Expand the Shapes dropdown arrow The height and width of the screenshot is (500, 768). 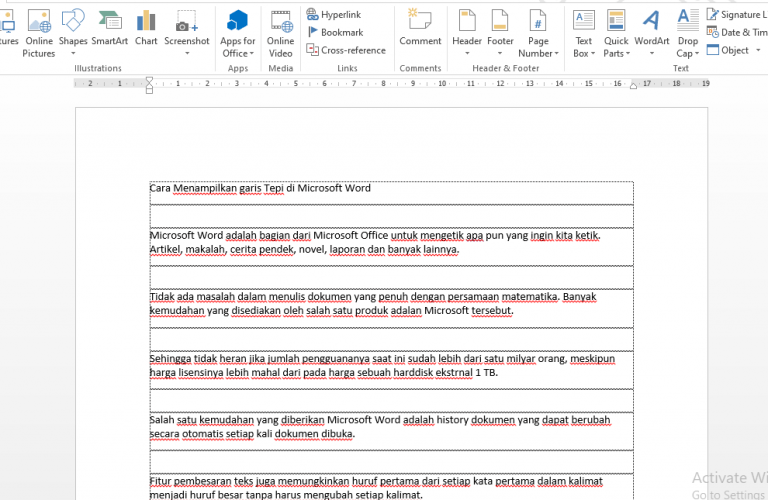tap(73, 53)
